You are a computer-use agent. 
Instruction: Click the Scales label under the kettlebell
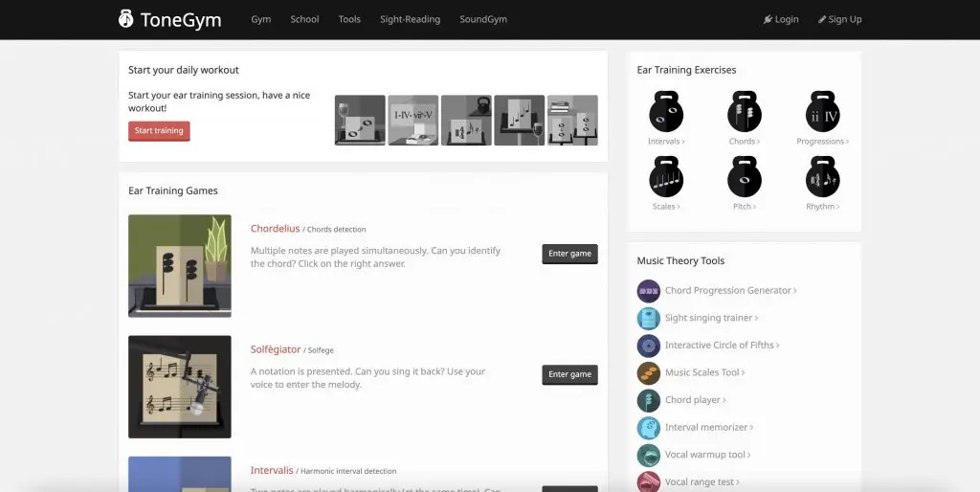click(x=666, y=207)
